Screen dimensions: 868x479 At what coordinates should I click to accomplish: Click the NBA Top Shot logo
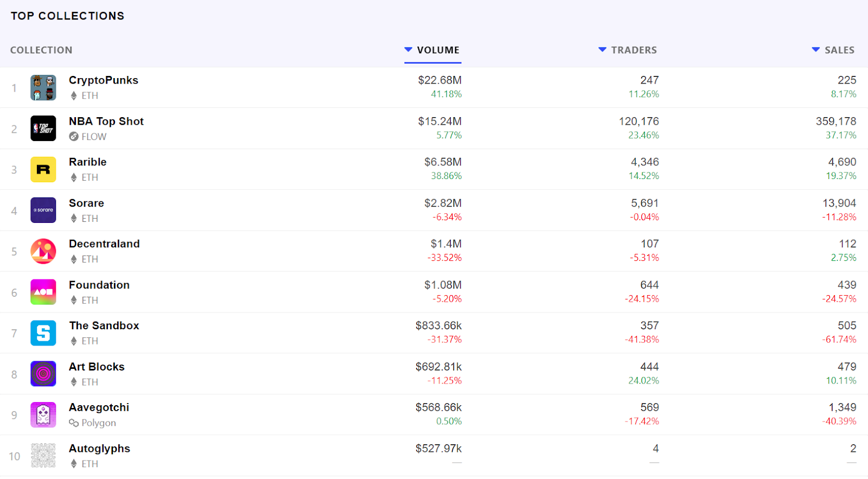[x=43, y=129]
